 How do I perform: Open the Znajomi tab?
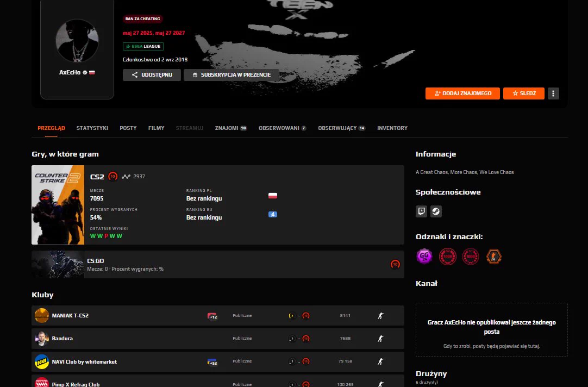point(230,128)
